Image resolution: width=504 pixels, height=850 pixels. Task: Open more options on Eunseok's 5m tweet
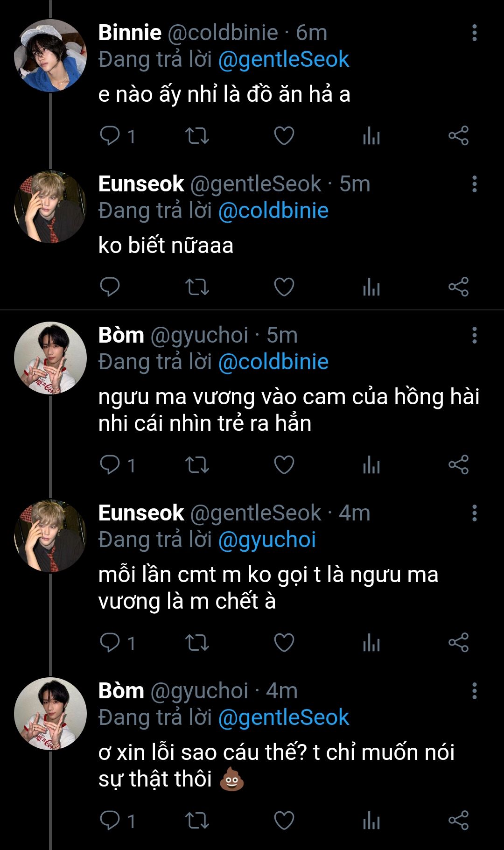pyautogui.click(x=475, y=184)
